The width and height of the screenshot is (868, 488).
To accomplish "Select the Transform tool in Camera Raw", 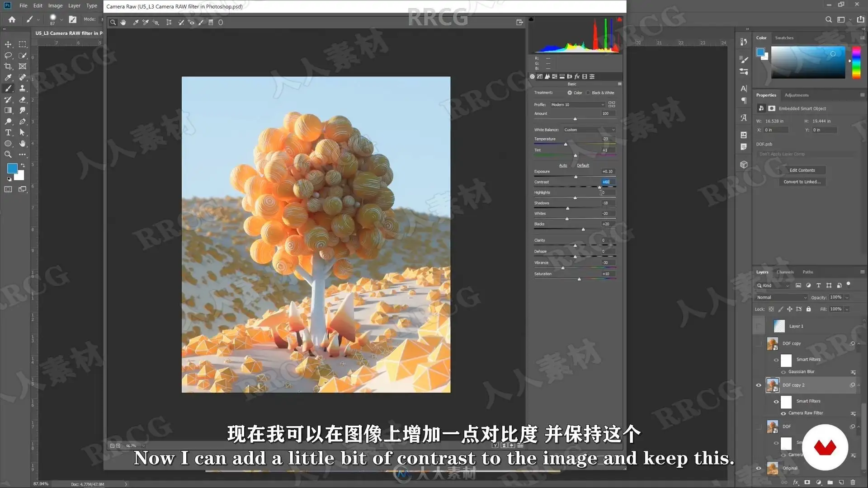I will pos(169,22).
